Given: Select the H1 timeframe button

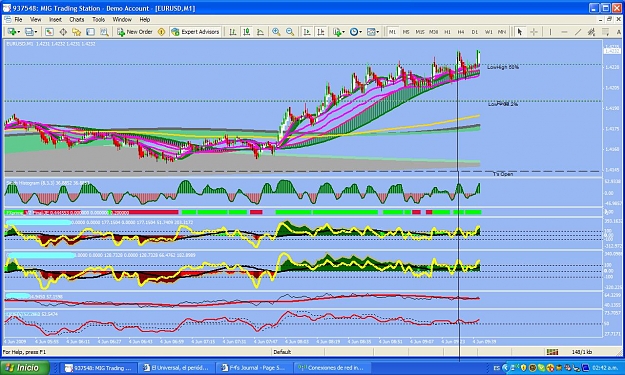Looking at the screenshot, I should tap(447, 32).
